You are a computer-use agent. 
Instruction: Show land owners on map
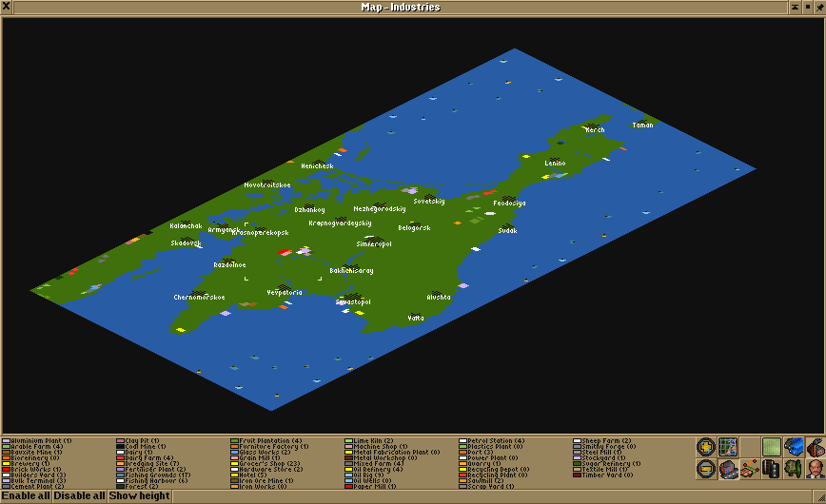(x=816, y=469)
